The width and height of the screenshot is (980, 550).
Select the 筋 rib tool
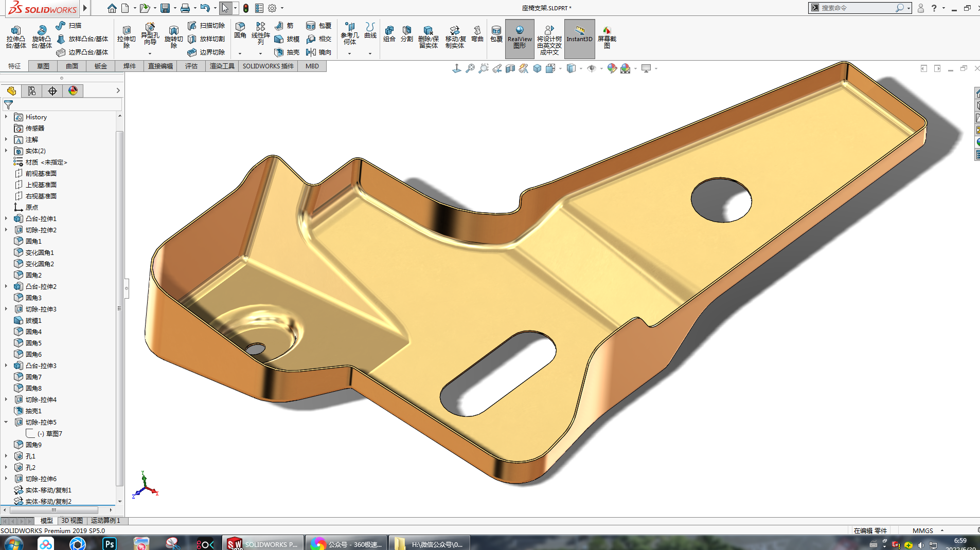[284, 26]
